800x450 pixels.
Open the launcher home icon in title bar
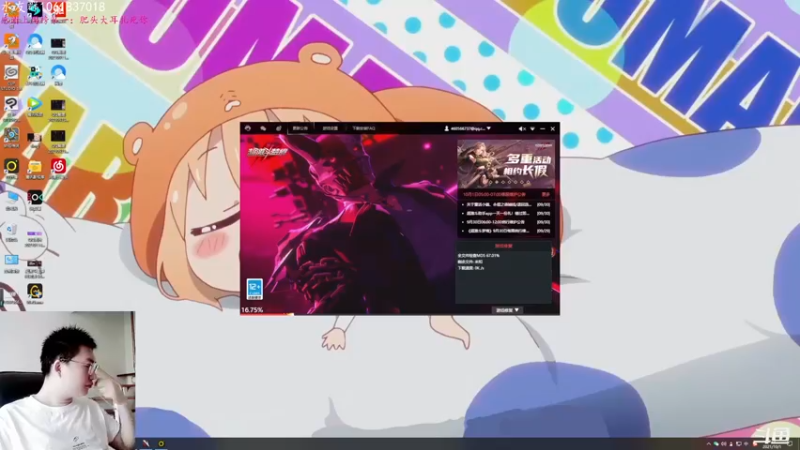coord(248,129)
